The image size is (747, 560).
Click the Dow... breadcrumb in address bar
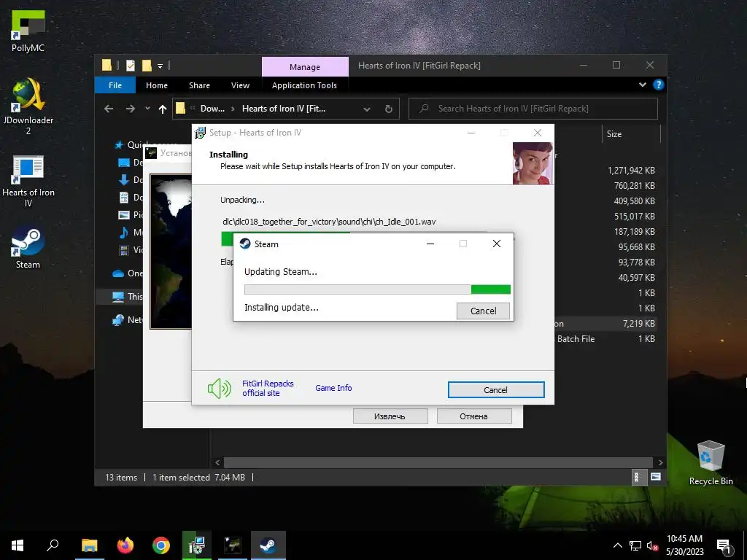(x=212, y=109)
